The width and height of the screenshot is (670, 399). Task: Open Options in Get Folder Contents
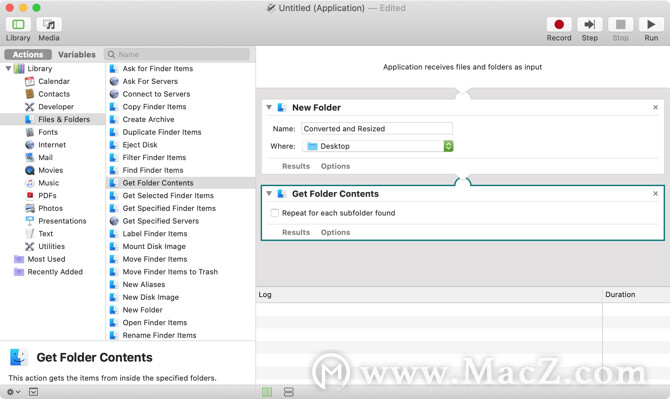[x=335, y=232]
